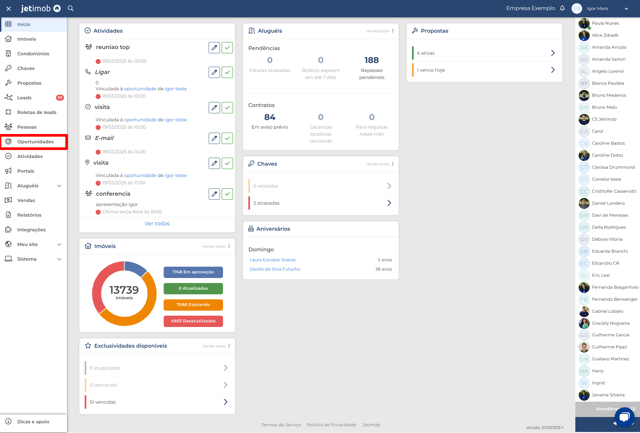Click the 13739 imóveis donut chart center
This screenshot has width=640, height=433.
tap(124, 292)
